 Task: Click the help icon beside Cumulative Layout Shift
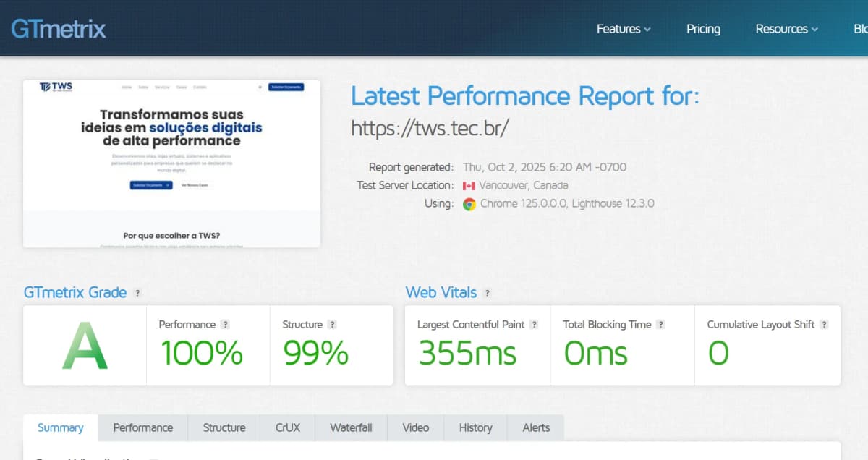825,325
